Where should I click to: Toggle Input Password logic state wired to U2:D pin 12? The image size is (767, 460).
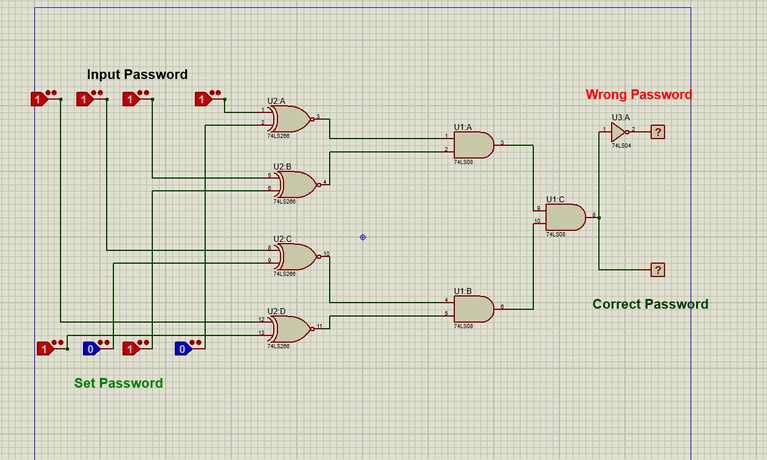point(39,99)
